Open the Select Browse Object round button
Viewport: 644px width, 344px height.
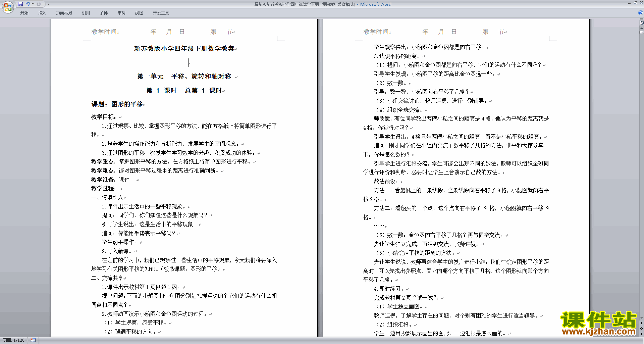click(641, 328)
